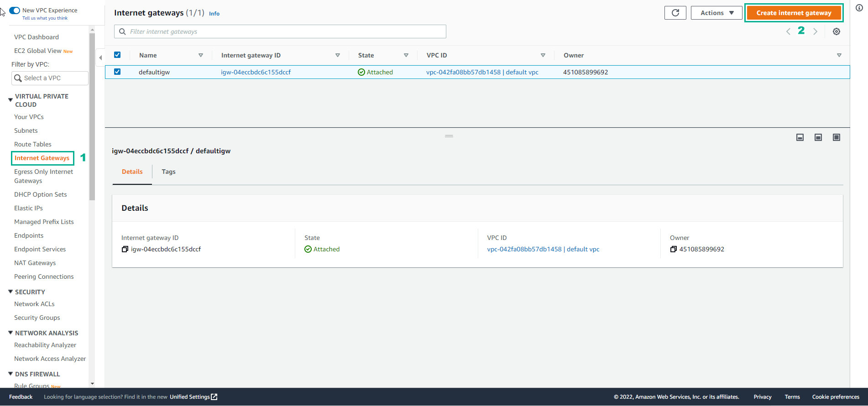Collapse the left navigation pane arrow
The image size is (868, 406).
coord(100,57)
